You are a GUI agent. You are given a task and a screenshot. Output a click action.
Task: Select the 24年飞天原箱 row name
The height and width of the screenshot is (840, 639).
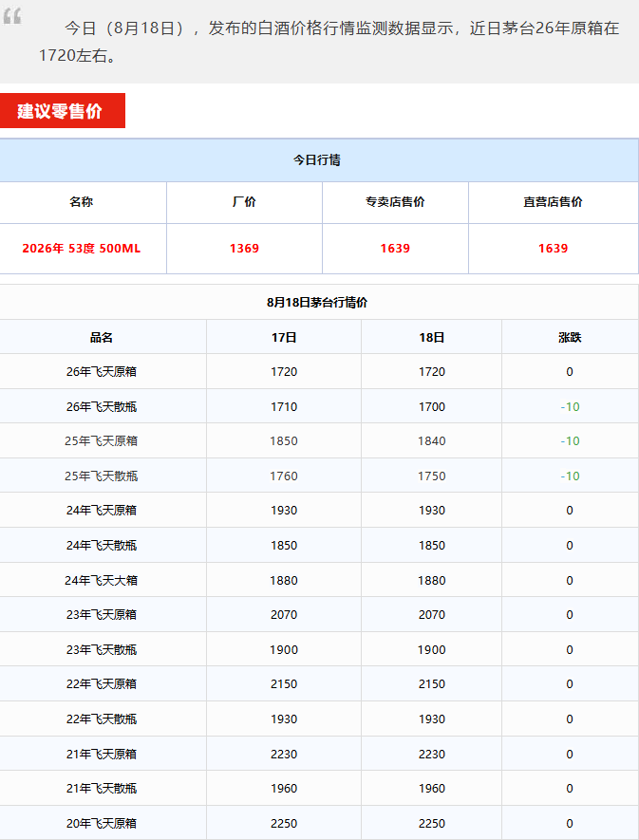(x=102, y=511)
